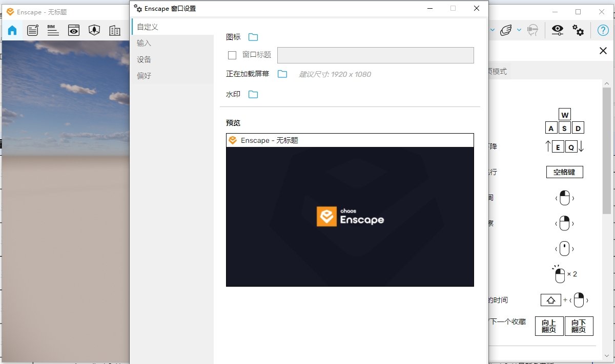This screenshot has height=364, width=615.
Task: Click the VR headset icon
Action: [x=532, y=30]
